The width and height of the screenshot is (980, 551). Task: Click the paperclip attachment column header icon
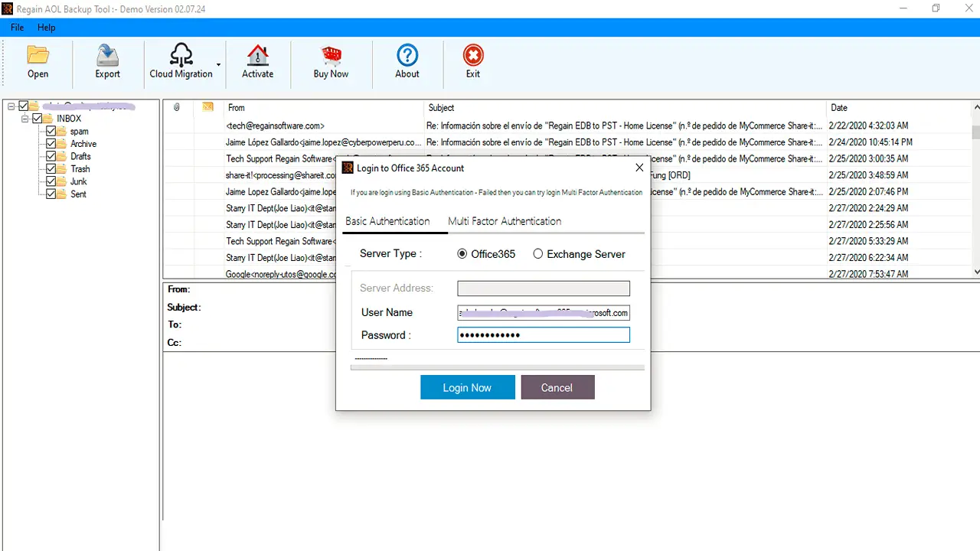(x=177, y=107)
